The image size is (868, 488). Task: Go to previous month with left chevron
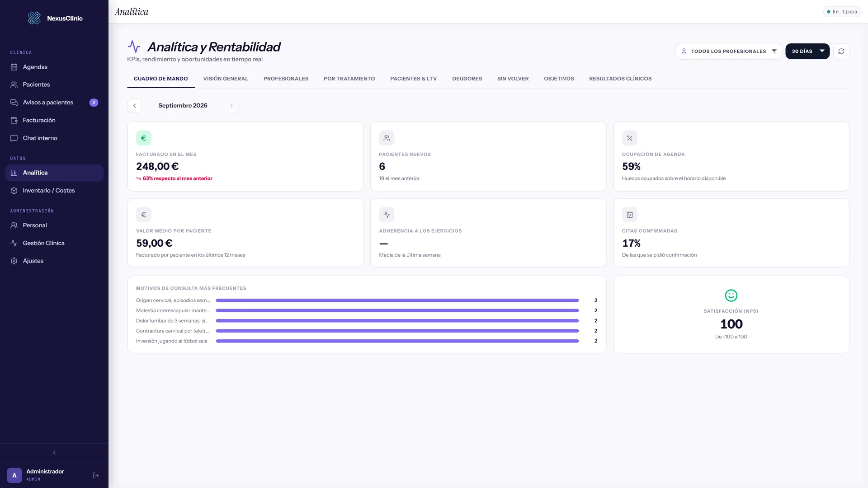[x=134, y=106]
